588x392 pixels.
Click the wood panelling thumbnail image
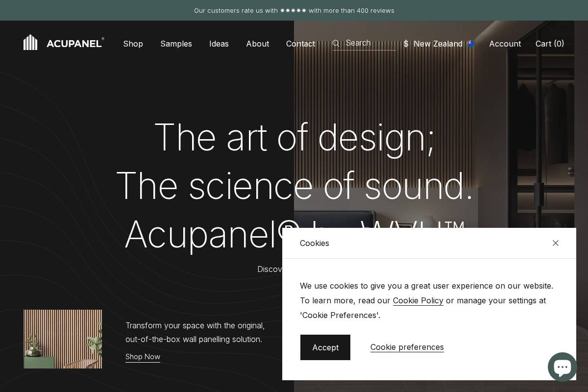pos(63,339)
